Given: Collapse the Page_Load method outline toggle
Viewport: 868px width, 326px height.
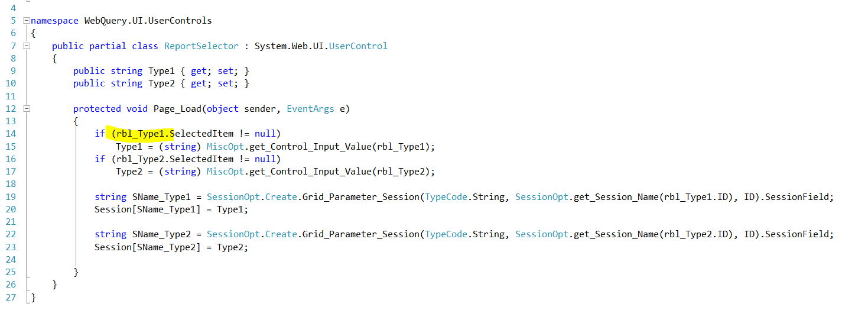Looking at the screenshot, I should tap(27, 108).
